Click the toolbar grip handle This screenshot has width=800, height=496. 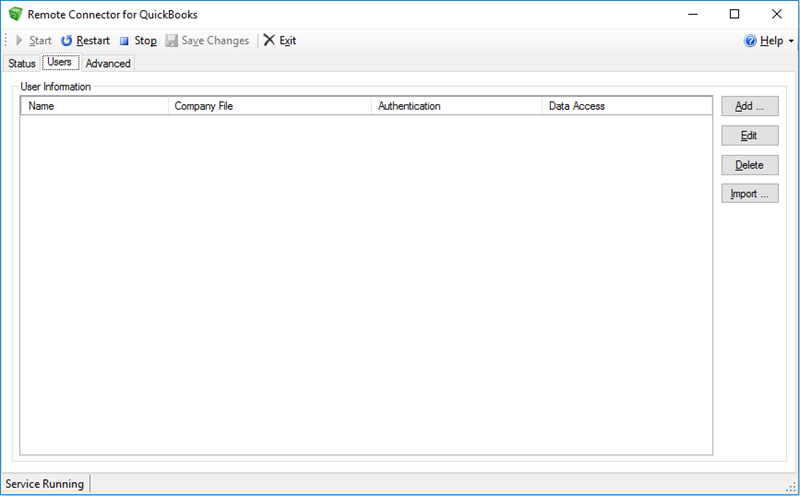(x=6, y=40)
